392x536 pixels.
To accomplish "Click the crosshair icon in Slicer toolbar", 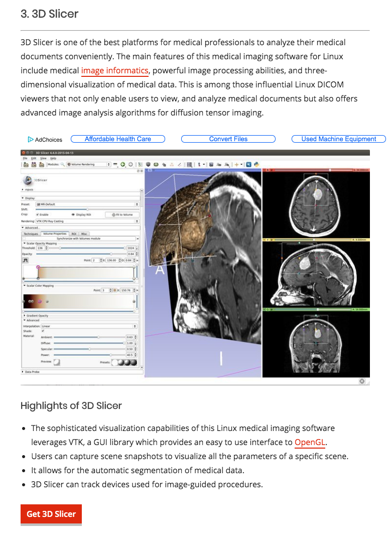I will [236, 164].
